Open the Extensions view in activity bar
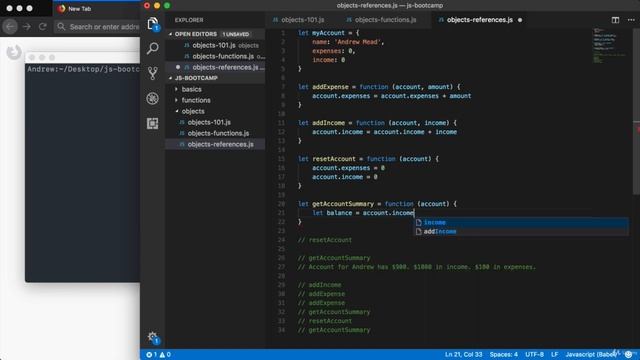Image resolution: width=640 pixels, height=360 pixels. point(153,123)
